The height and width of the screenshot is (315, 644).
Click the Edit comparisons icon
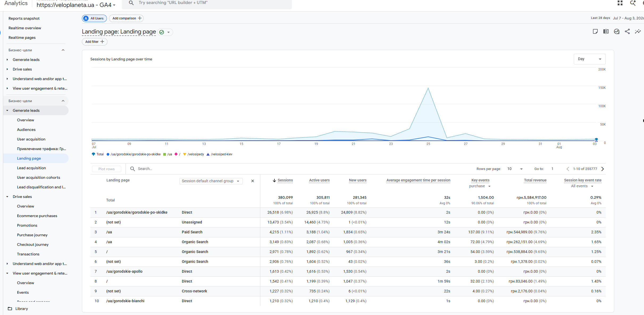pos(606,32)
